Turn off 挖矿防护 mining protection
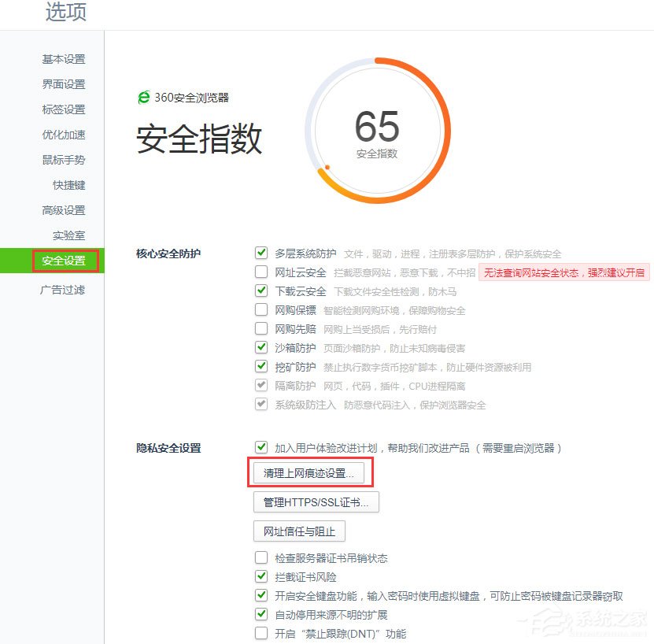The image size is (654, 644). [x=260, y=366]
